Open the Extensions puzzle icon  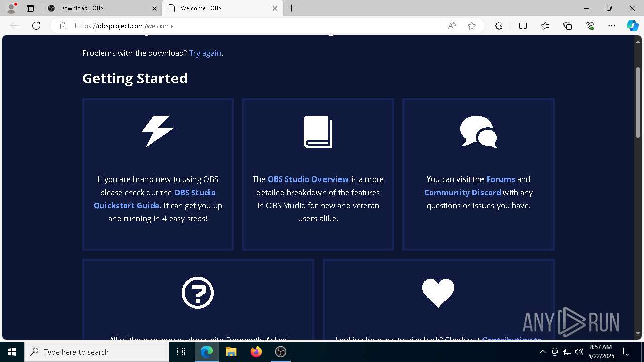tap(499, 26)
